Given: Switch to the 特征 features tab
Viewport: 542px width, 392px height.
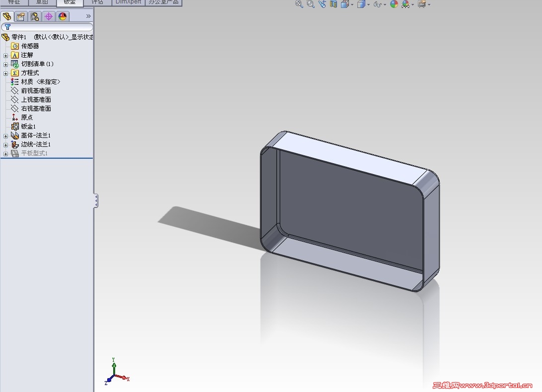Looking at the screenshot, I should [14, 2].
